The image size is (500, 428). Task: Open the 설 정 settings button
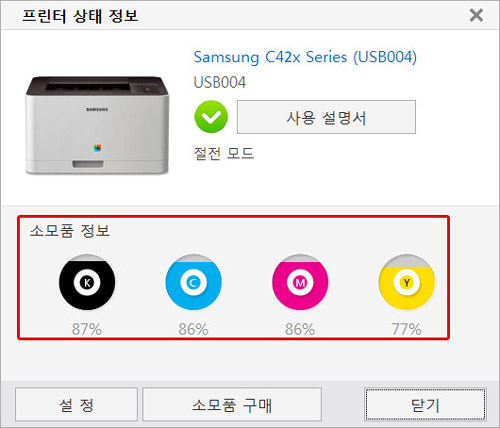tap(76, 404)
